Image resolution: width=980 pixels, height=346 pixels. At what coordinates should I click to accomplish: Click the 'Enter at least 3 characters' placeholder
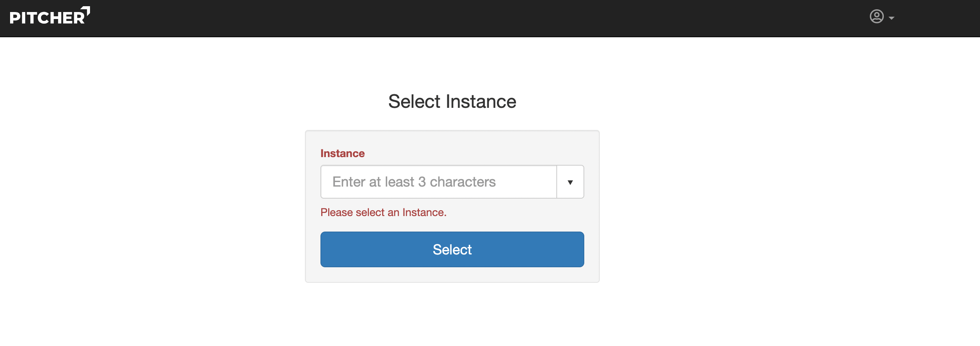pyautogui.click(x=414, y=182)
